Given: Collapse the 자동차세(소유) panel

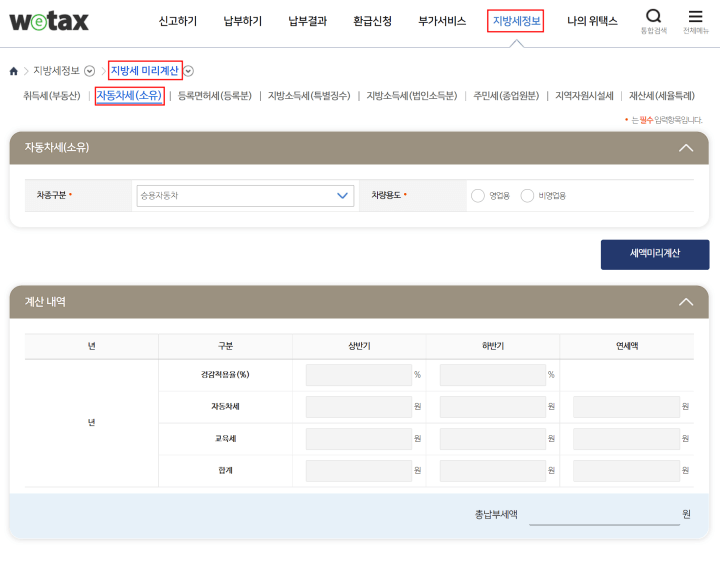Looking at the screenshot, I should (686, 148).
